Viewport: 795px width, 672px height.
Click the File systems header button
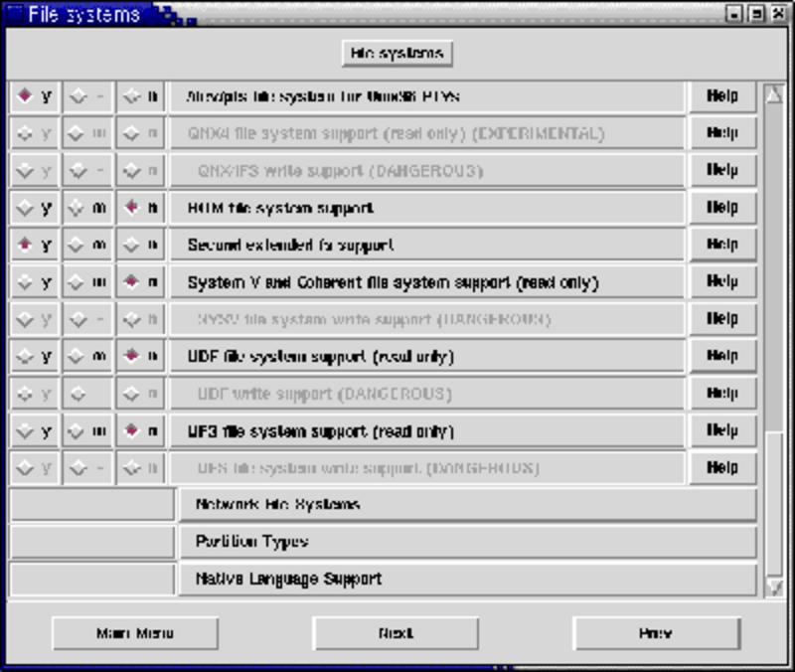[x=397, y=53]
